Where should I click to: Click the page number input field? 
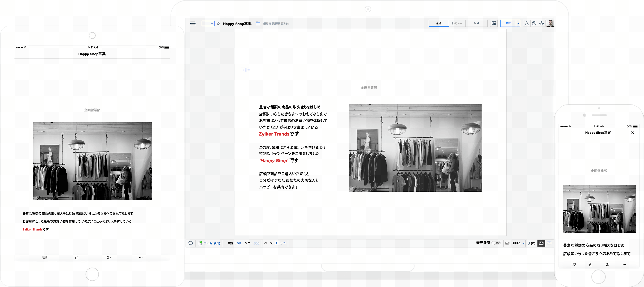click(277, 243)
